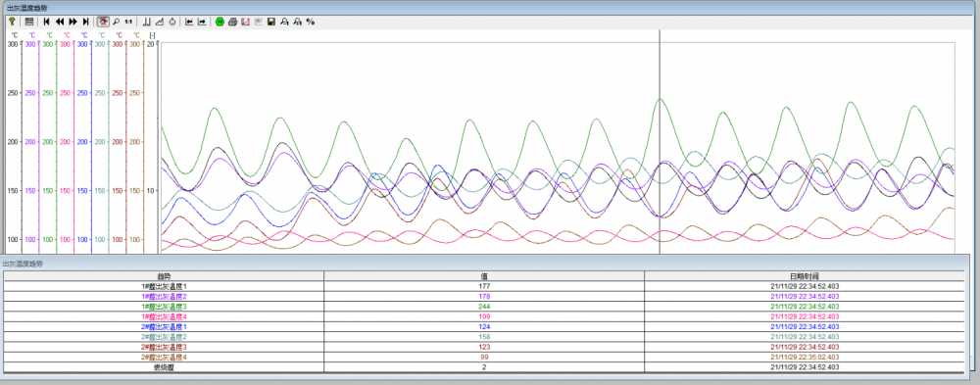Select row 2#窑出灰温度3
This screenshot has width=980, height=385.
(484, 346)
